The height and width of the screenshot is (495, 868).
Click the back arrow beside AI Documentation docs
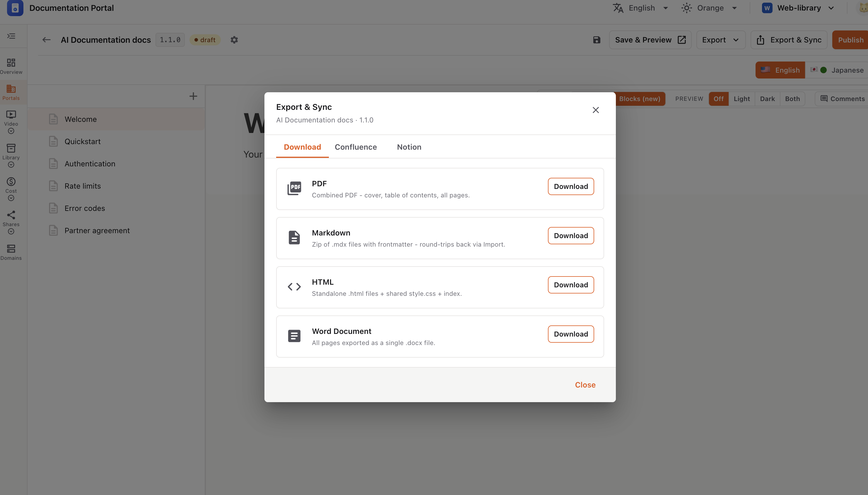click(46, 40)
